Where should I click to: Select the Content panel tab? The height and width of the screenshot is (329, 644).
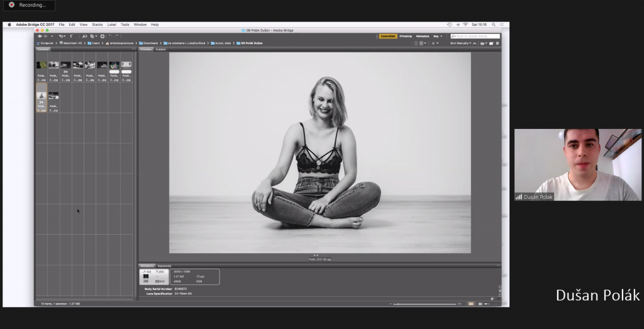pyautogui.click(x=43, y=49)
